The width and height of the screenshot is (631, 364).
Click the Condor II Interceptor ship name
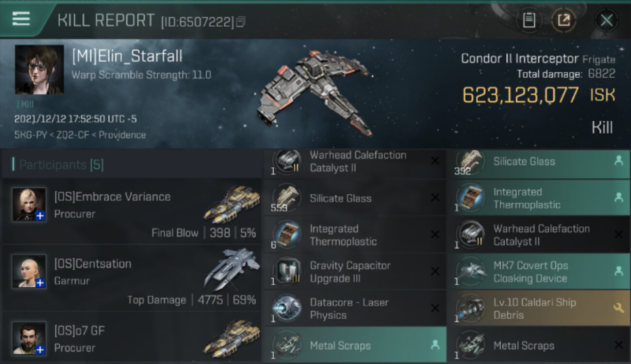point(519,59)
